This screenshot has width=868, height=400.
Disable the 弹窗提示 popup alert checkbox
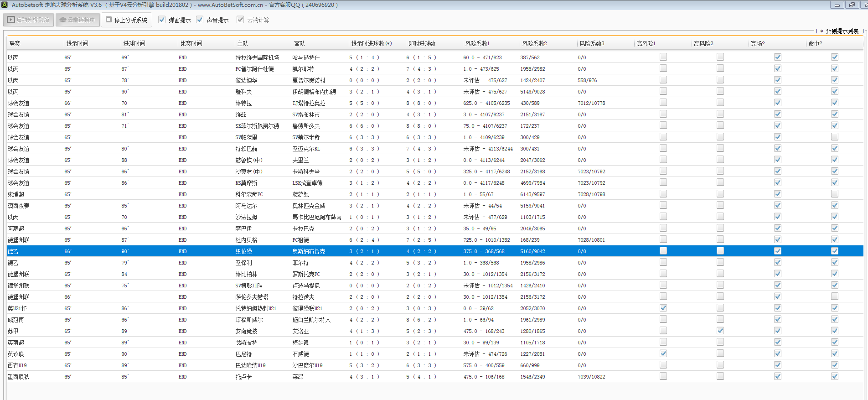(x=162, y=20)
